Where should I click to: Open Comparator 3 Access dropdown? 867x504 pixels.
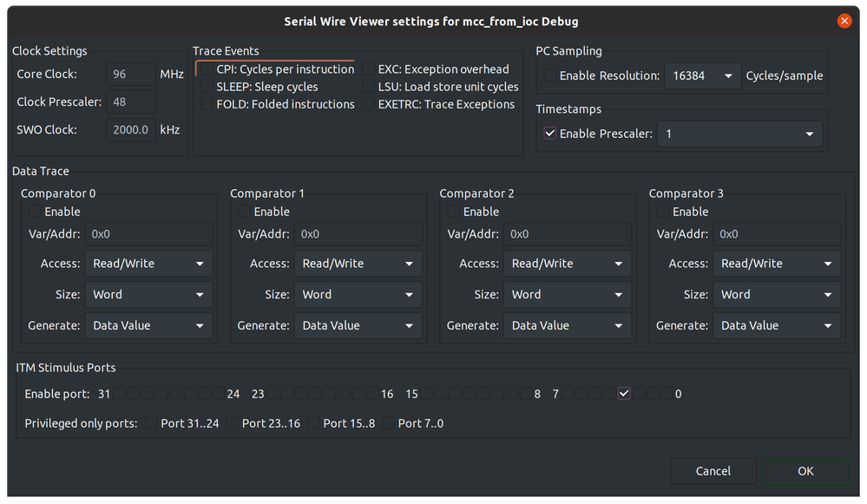point(777,264)
